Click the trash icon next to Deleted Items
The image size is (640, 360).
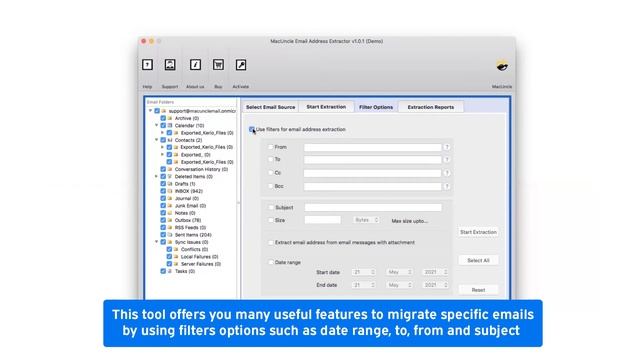[170, 176]
